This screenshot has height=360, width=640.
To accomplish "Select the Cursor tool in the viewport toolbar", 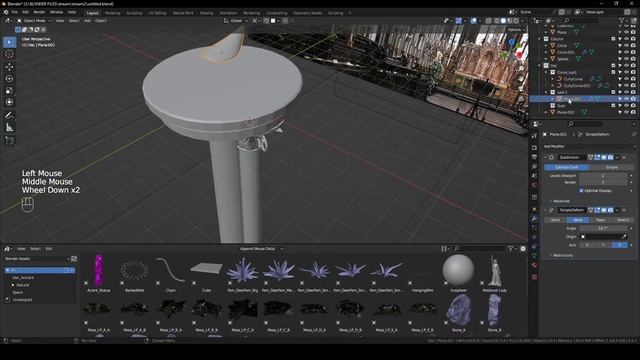I will click(x=9, y=54).
